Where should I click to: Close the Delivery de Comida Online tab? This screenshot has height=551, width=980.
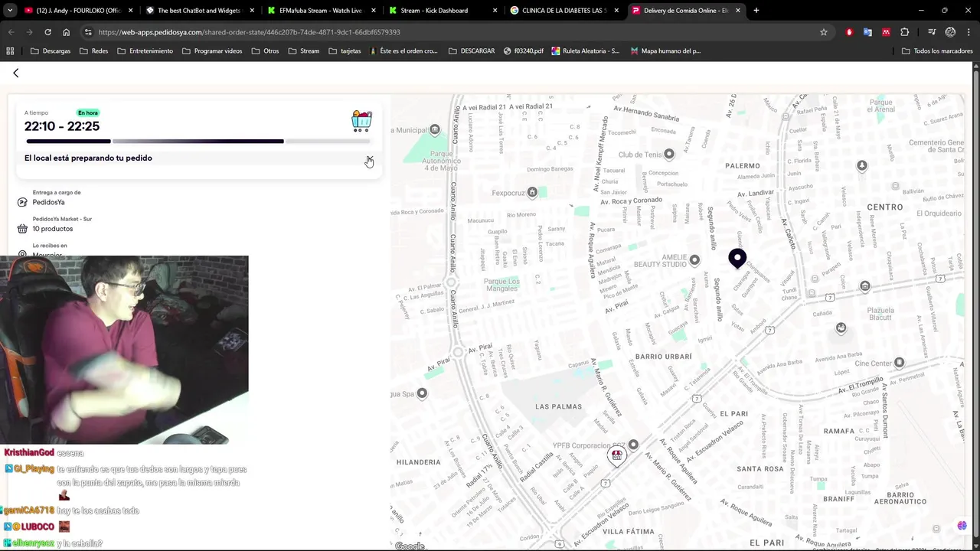click(738, 11)
